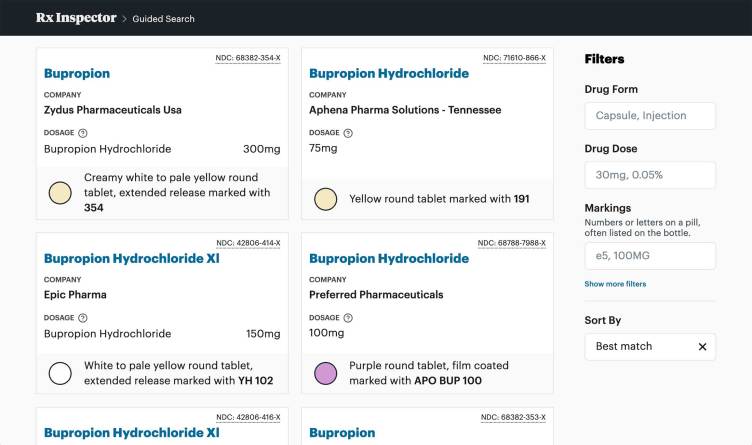Image resolution: width=752 pixels, height=445 pixels.
Task: Open Bupropion Hydrochloride by Aphena Pharma
Action: (388, 73)
